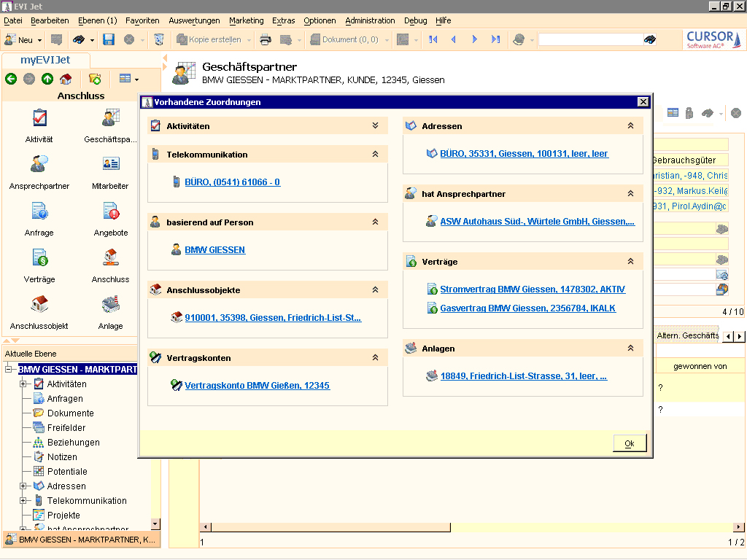
Task: Click the Anschlussobjekt house icon
Action: 39,305
